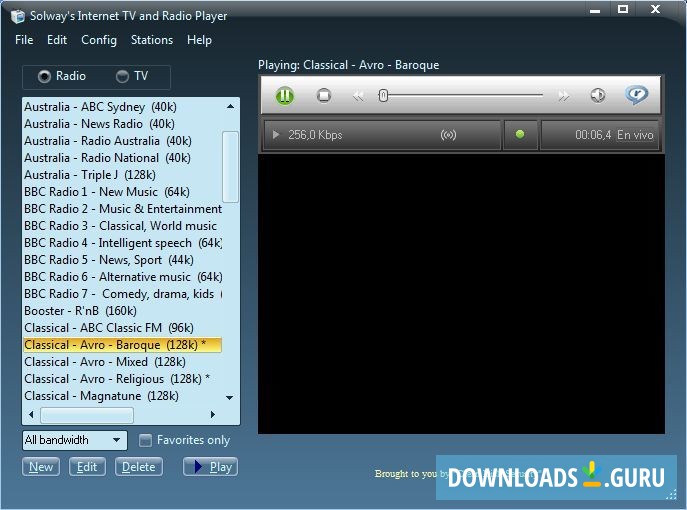Select Classical - ABC Classic FM (96k)
The width and height of the screenshot is (687, 510).
pyautogui.click(x=123, y=328)
